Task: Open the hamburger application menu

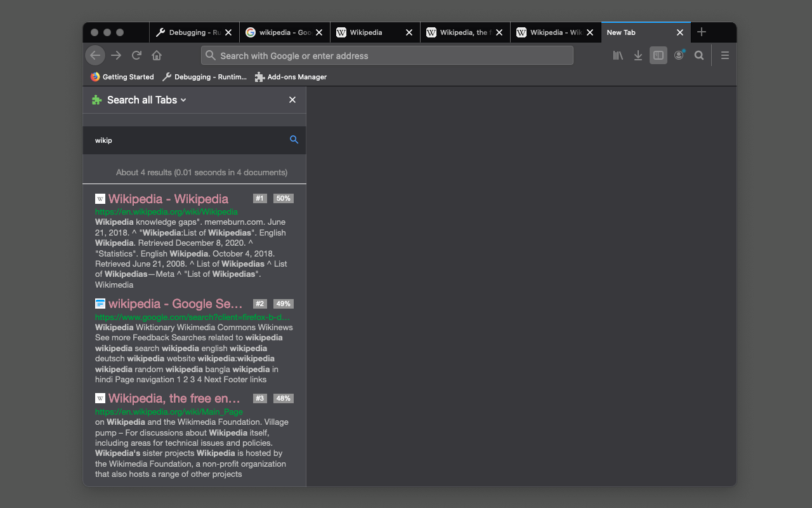Action: tap(725, 55)
